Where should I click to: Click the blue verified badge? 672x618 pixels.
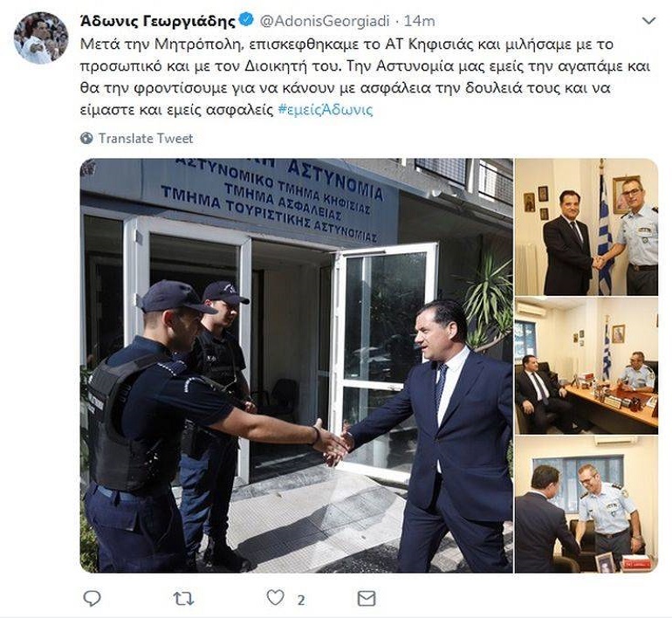click(x=246, y=20)
